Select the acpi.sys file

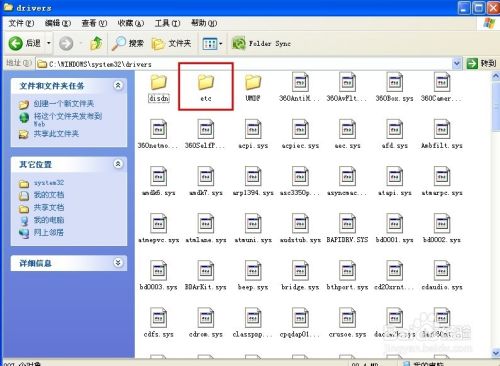point(253,135)
